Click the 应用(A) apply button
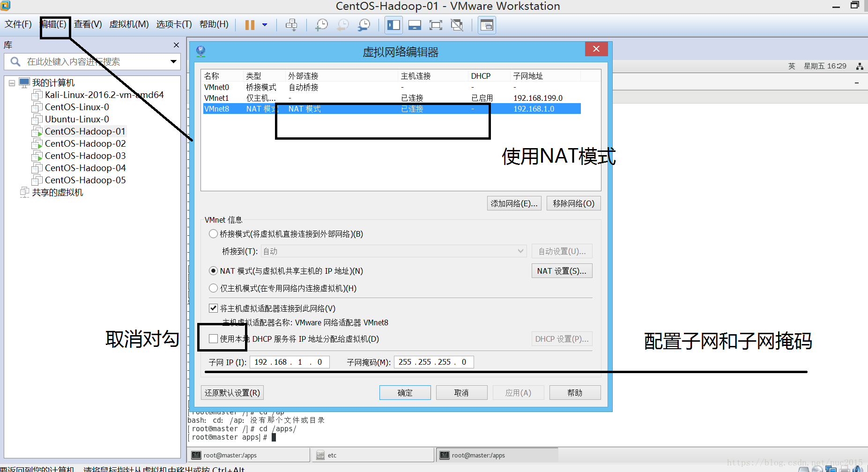 [x=518, y=393]
